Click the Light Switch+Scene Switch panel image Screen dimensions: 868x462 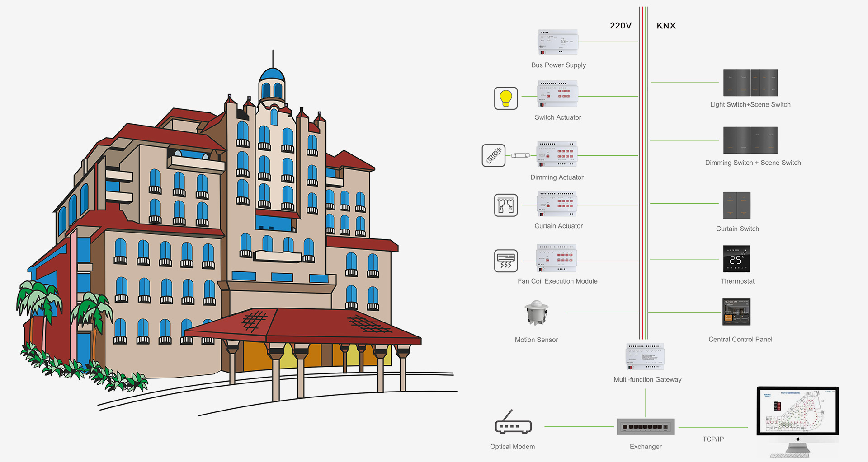pos(750,83)
